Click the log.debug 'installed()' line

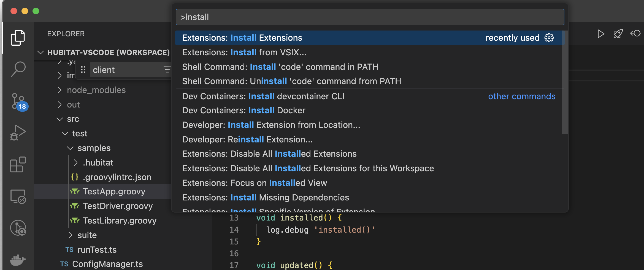321,230
